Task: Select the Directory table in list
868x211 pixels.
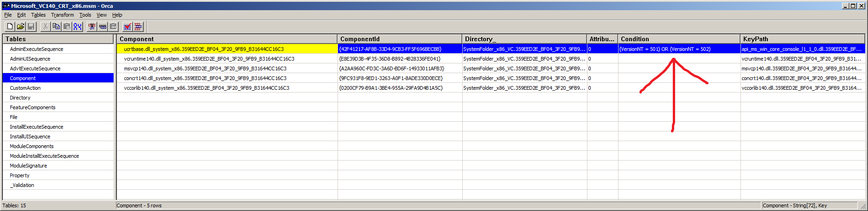Action: click(20, 98)
